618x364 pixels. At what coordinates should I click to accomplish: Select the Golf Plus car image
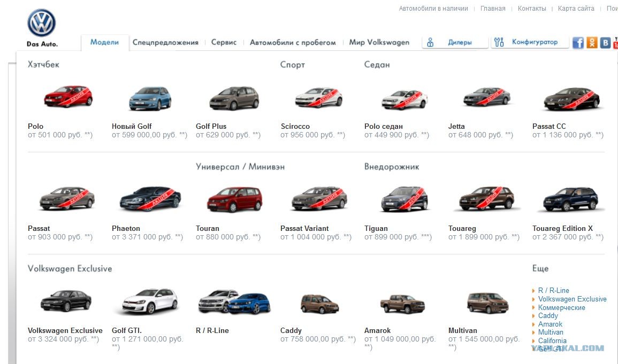tap(234, 98)
